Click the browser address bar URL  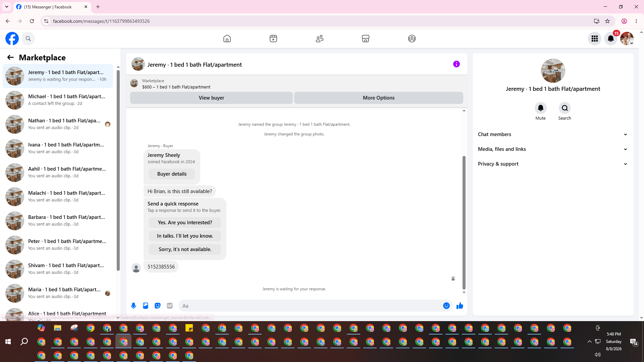coord(101,21)
